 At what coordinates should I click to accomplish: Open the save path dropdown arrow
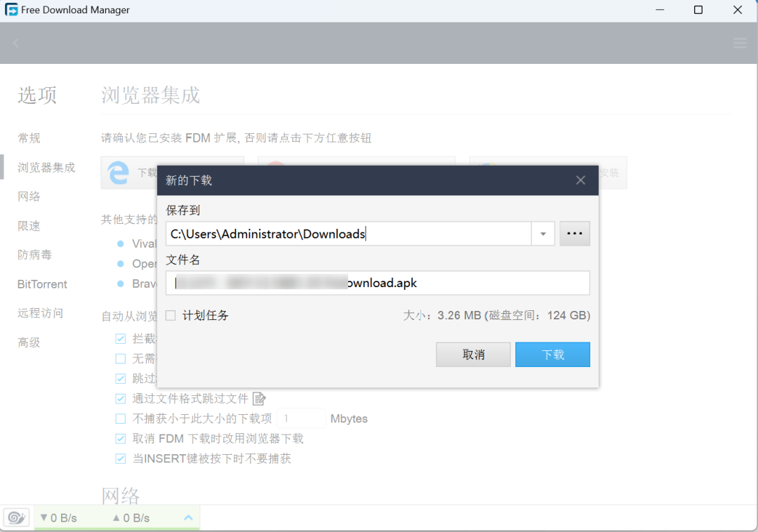click(543, 233)
